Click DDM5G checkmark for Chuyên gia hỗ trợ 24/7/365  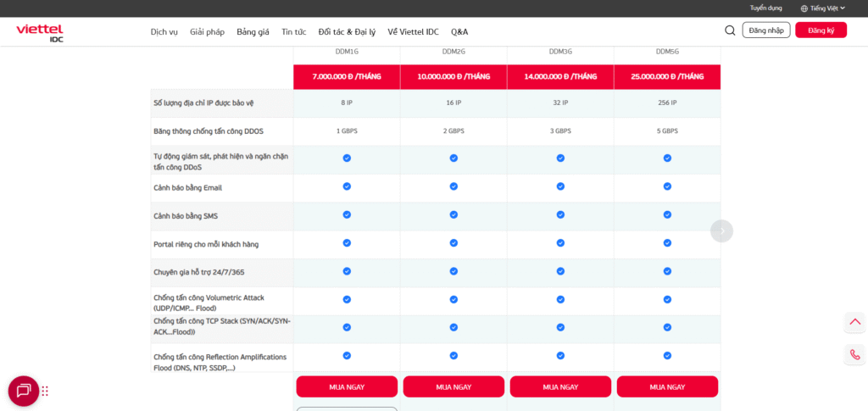coord(667,271)
